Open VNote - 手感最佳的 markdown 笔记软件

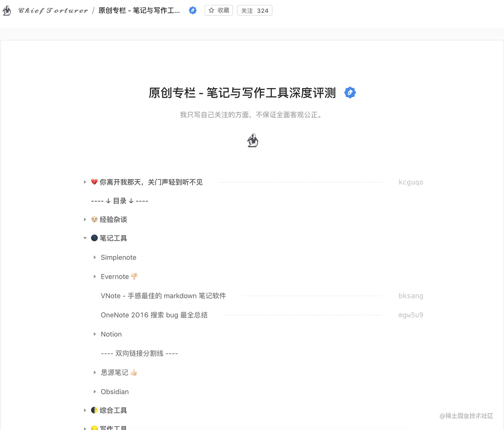pyautogui.click(x=163, y=296)
